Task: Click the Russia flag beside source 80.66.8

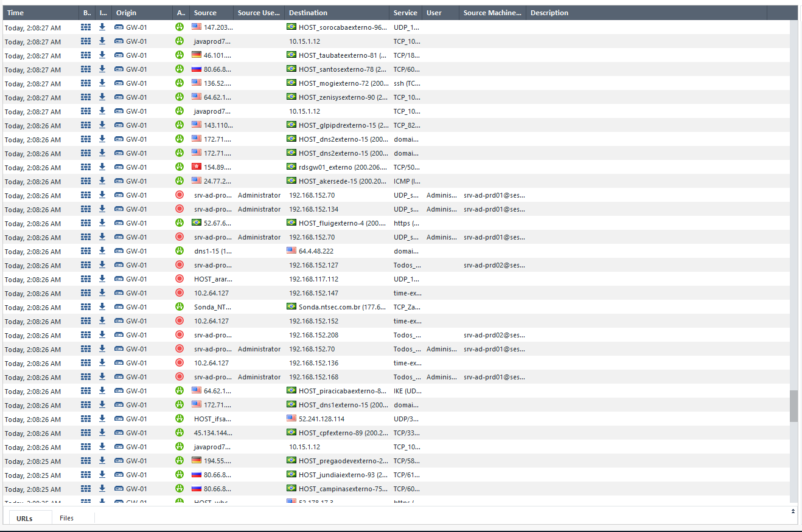Action: (196, 68)
